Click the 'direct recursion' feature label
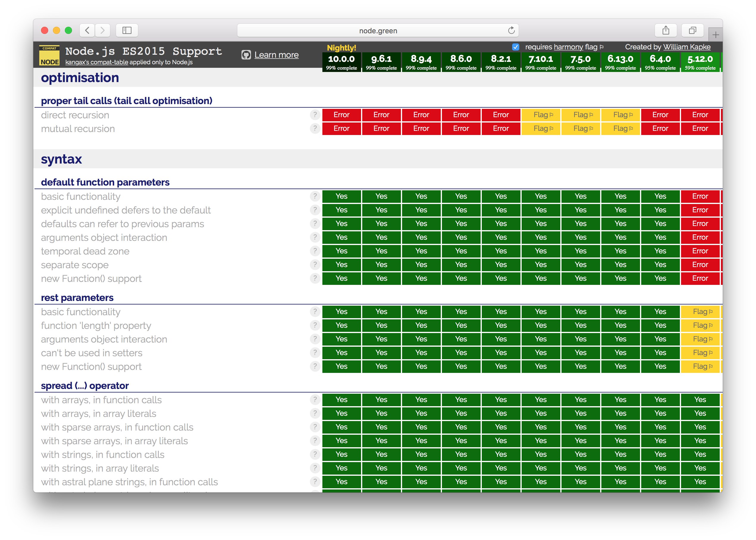 (75, 115)
